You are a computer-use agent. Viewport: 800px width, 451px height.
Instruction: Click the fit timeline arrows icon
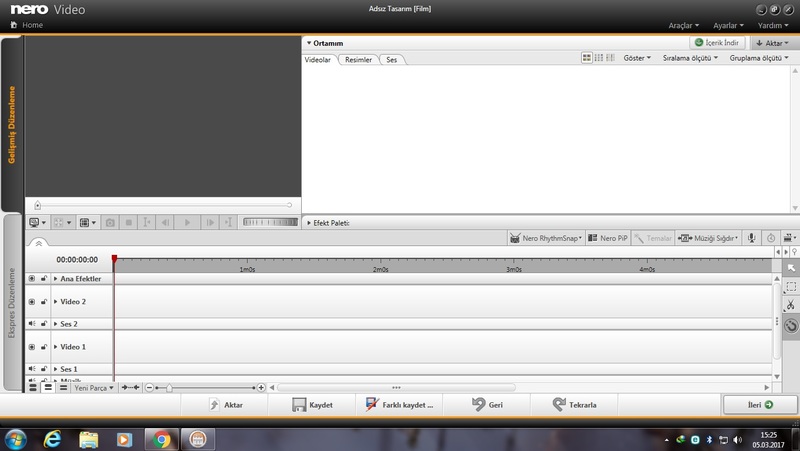130,388
